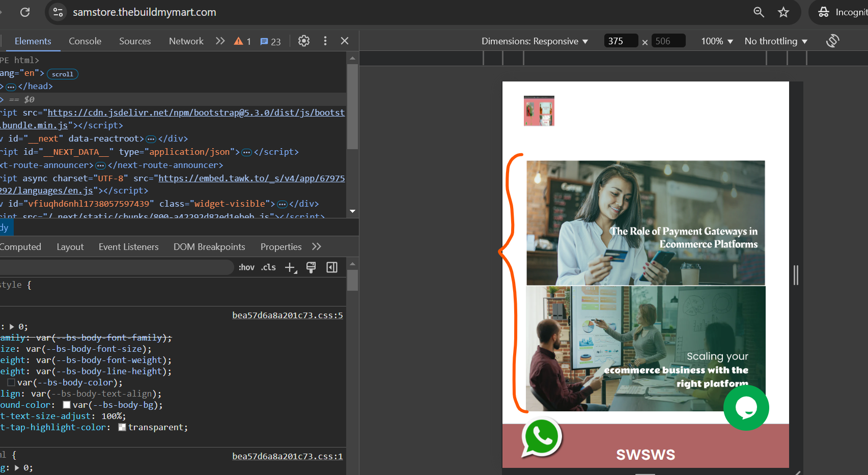
Task: Click the scroll badge on html element
Action: click(x=63, y=74)
